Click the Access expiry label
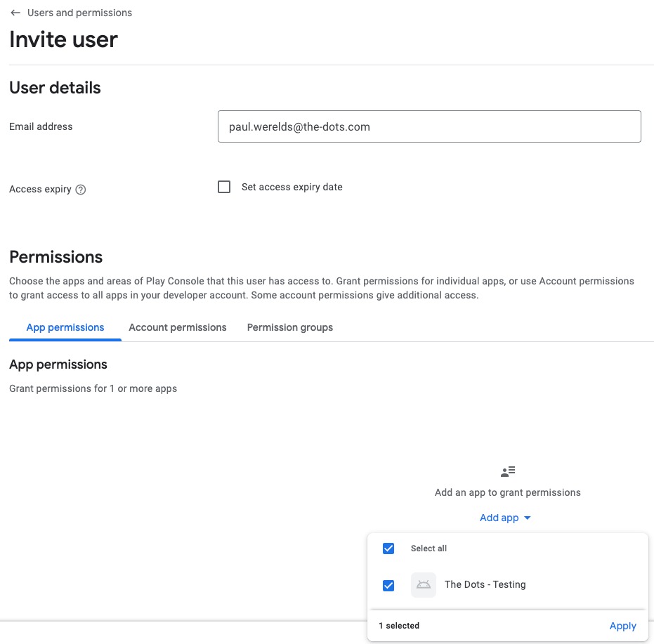 40,190
